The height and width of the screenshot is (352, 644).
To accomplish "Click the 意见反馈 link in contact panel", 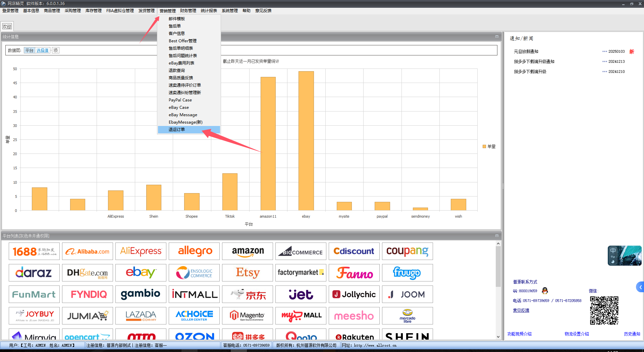I will (521, 310).
